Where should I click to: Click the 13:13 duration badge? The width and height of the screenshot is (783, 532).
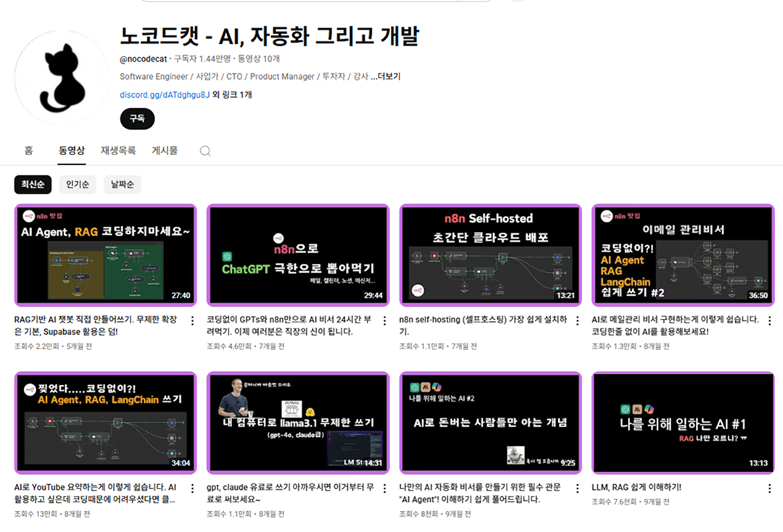pos(758,463)
